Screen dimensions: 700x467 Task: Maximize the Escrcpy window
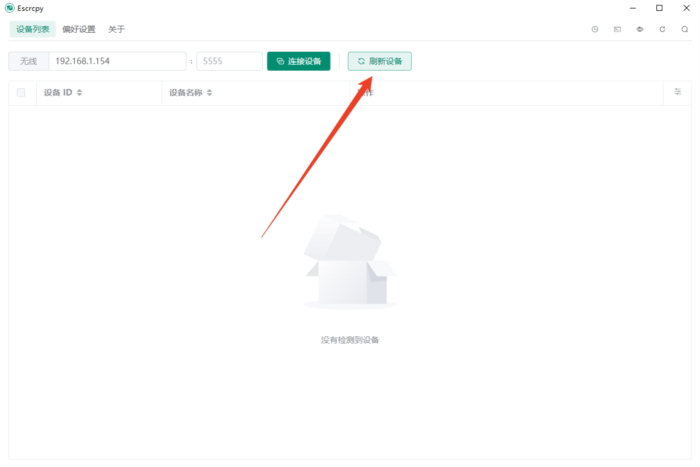(x=659, y=8)
